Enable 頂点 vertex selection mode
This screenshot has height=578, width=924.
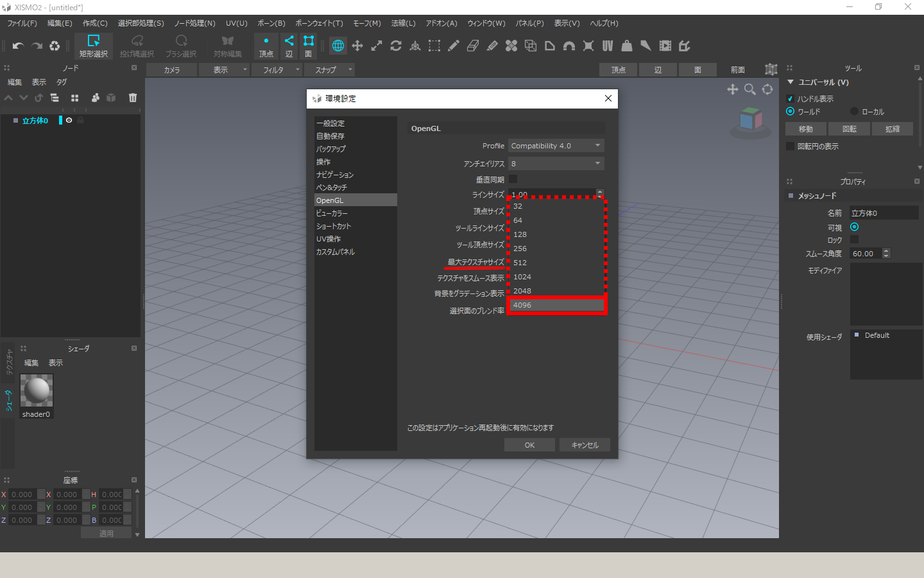tap(266, 46)
